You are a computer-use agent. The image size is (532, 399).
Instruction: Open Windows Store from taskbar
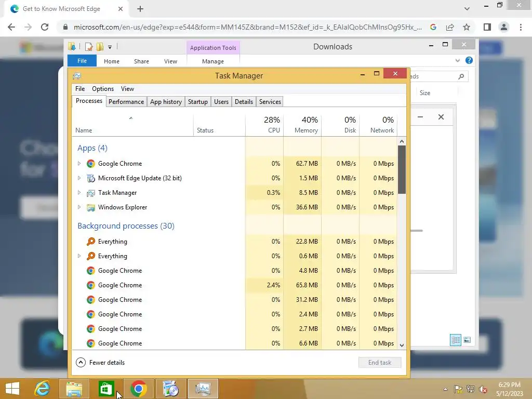(106, 389)
